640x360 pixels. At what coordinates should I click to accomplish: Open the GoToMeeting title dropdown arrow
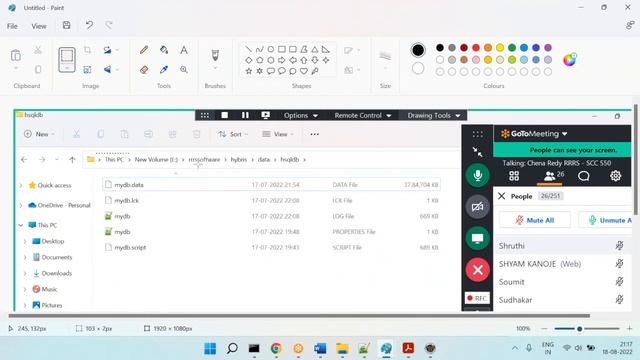point(564,134)
